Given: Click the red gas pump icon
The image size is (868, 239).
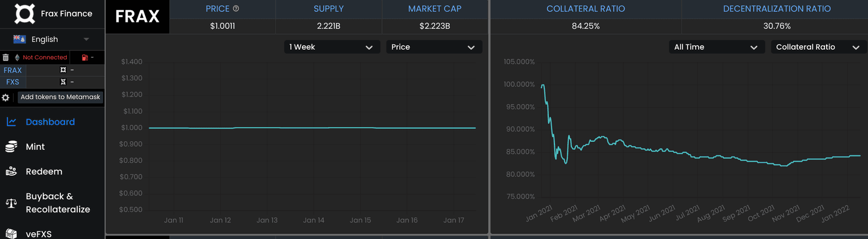Looking at the screenshot, I should pyautogui.click(x=85, y=58).
